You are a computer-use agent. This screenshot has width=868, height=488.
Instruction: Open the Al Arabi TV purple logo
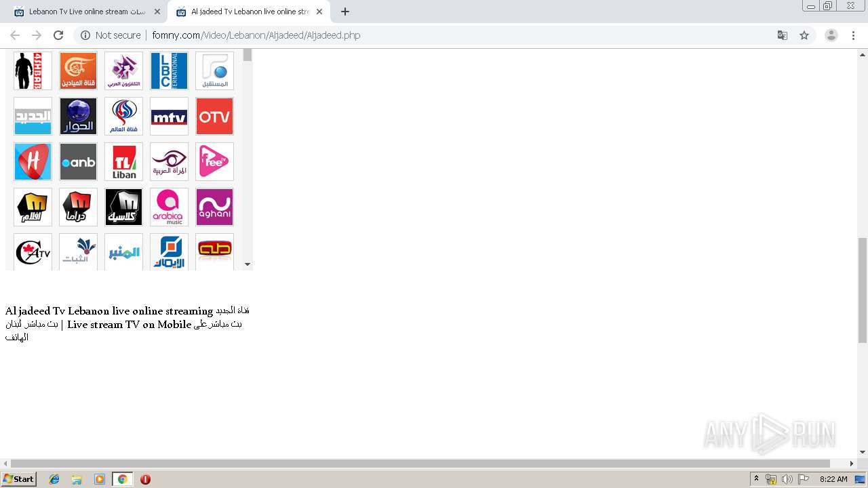[x=123, y=70]
